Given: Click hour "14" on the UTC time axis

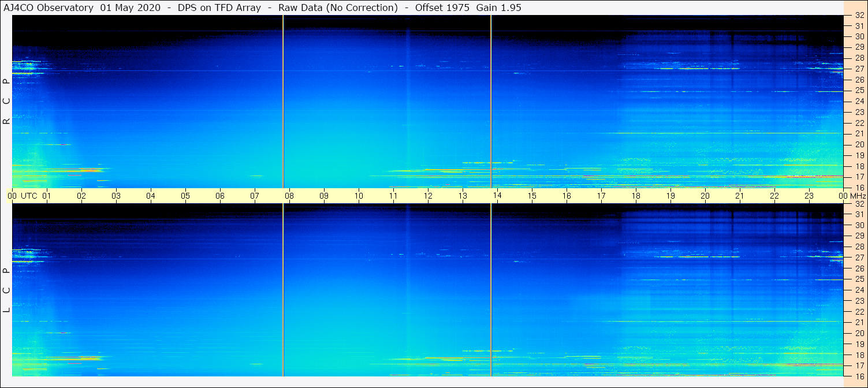Looking at the screenshot, I should 497,196.
